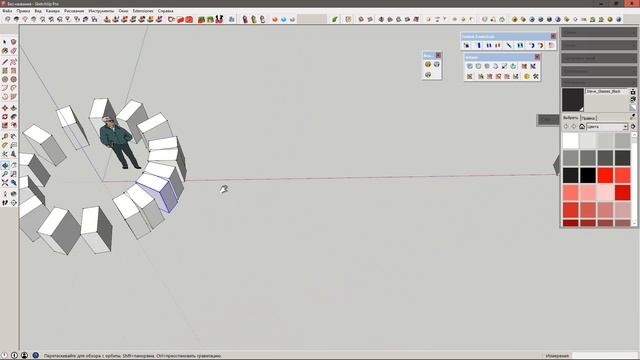Click the green leaf icon in top toolbar
The height and width of the screenshot is (360, 640).
pyautogui.click(x=335, y=19)
